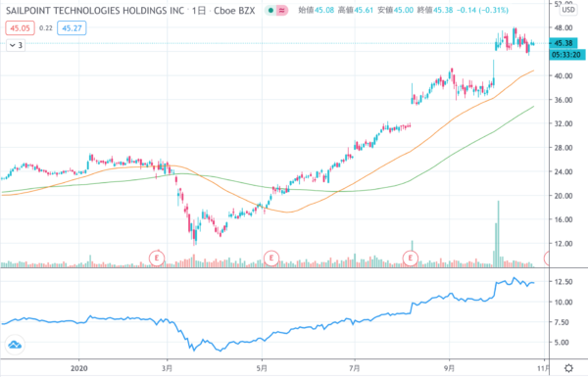Click the 1日 interval label

[199, 11]
